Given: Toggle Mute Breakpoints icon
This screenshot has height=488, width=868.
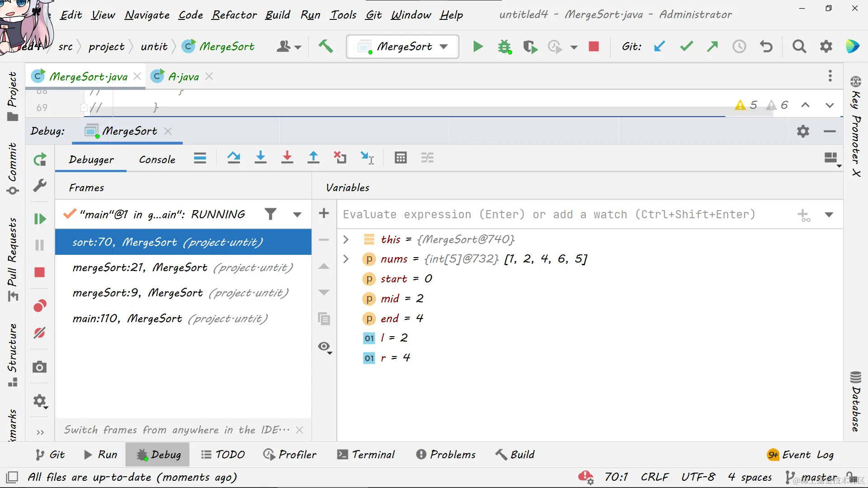Looking at the screenshot, I should 40,333.
